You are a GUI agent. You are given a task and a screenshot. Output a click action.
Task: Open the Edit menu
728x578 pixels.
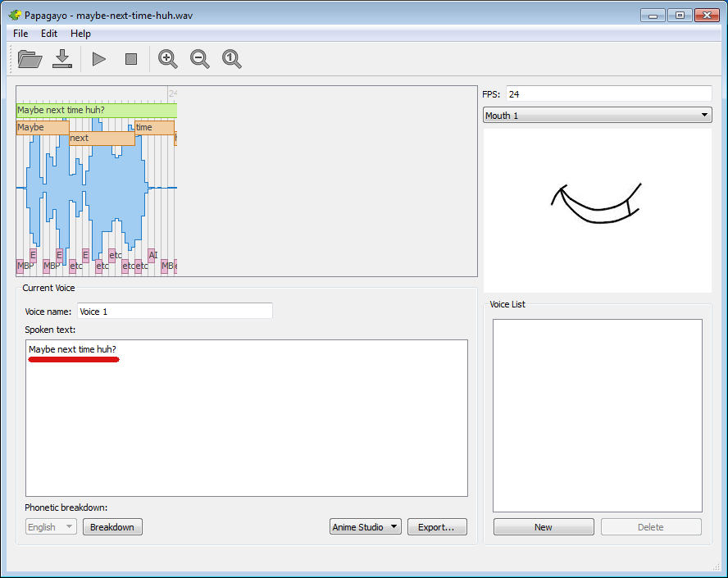point(49,34)
